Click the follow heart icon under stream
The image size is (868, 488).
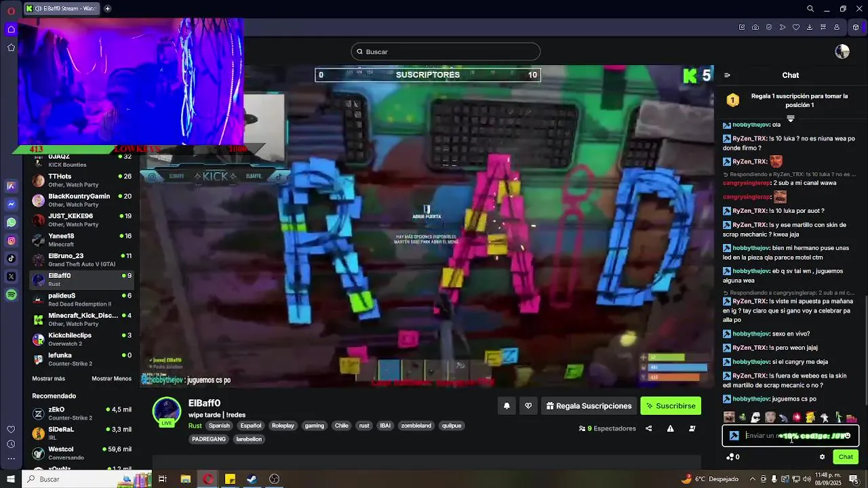point(528,406)
